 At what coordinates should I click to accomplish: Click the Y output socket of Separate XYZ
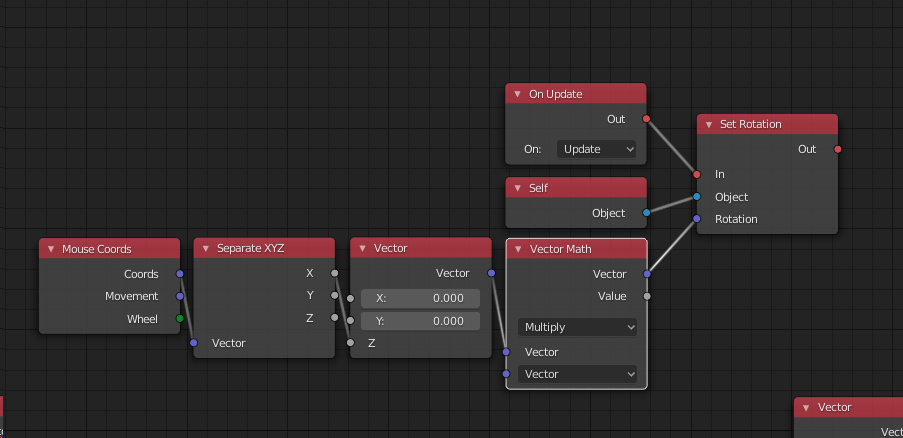coord(335,295)
